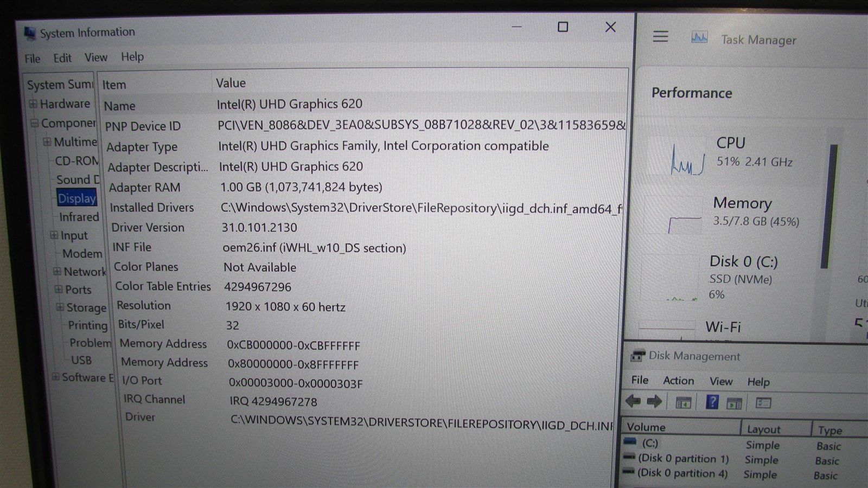Select Display in the components tree
This screenshot has height=488, width=868.
77,198
